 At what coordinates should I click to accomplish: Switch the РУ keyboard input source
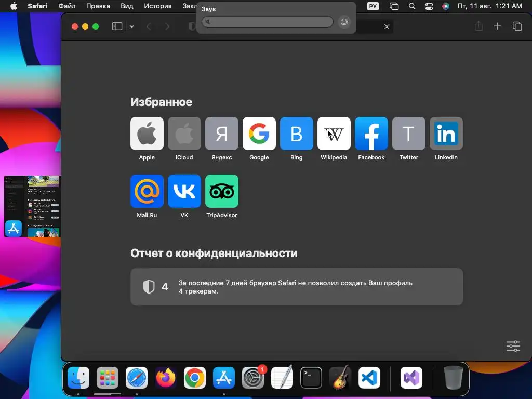[373, 6]
